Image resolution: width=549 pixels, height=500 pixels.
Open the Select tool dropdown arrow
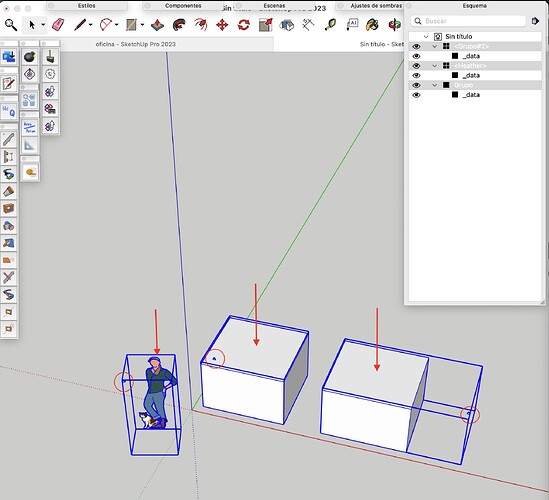(x=43, y=25)
